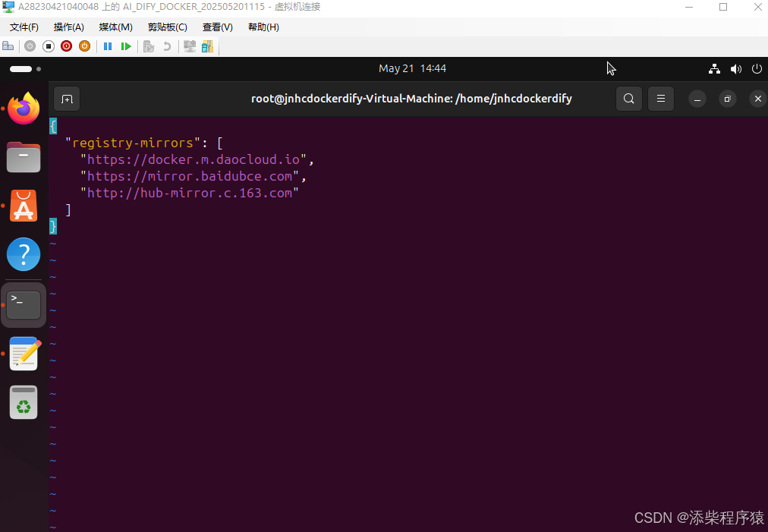The width and height of the screenshot is (768, 532).
Task: Click the hub-mirror.c.163.com URL line
Action: [190, 193]
